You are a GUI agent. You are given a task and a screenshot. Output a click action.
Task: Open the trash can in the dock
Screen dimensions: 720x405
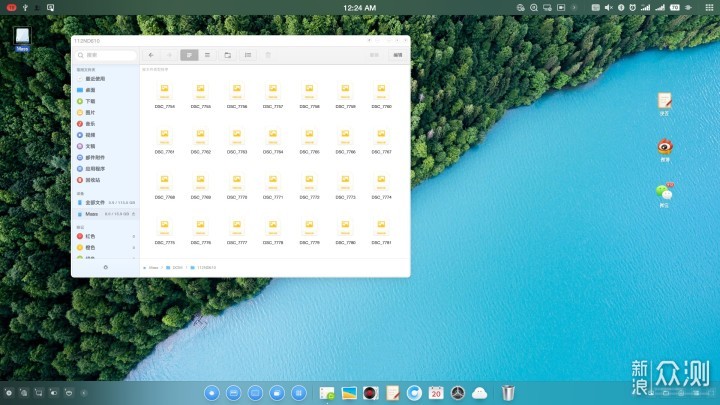[x=508, y=393]
